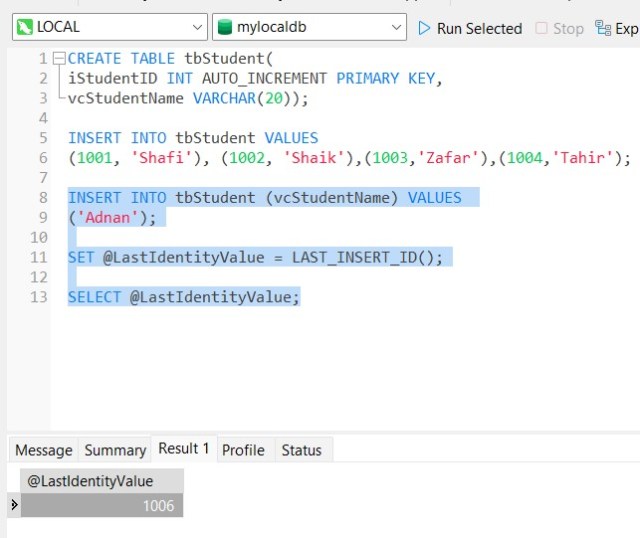Click the green mylocaldb database icon

(x=225, y=28)
